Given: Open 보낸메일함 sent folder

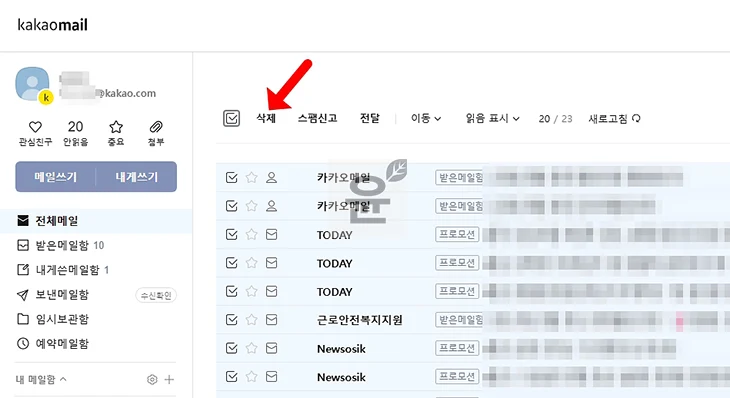Looking at the screenshot, I should point(61,295).
